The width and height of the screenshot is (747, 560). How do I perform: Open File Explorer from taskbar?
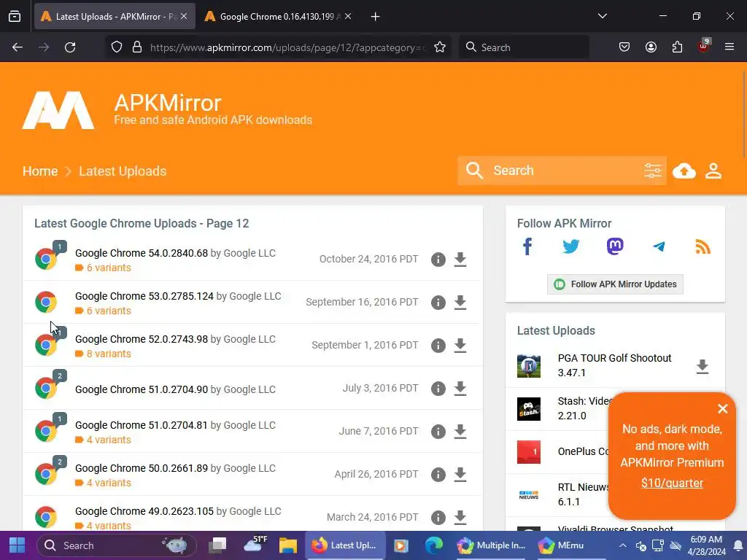(287, 545)
